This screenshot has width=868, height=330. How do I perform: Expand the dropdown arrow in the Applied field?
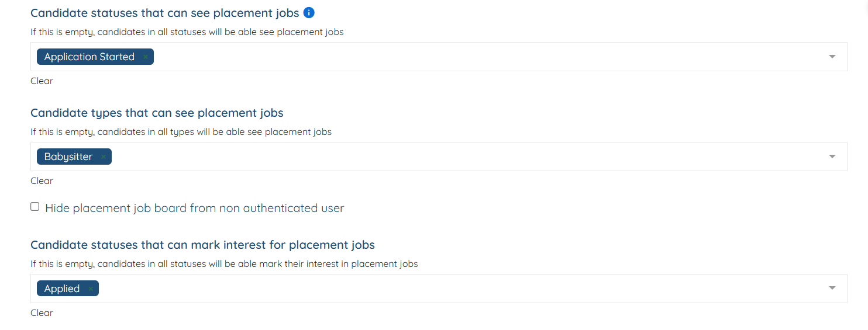click(832, 289)
